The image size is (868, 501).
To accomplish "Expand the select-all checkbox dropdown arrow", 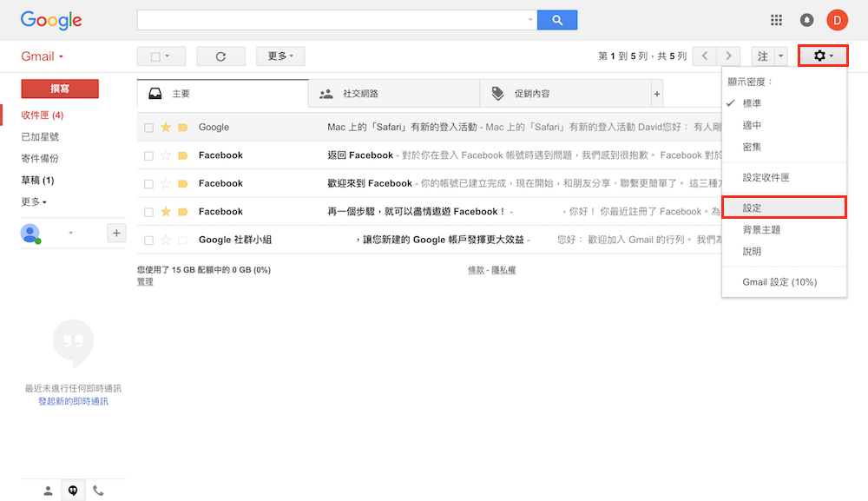I will point(168,56).
